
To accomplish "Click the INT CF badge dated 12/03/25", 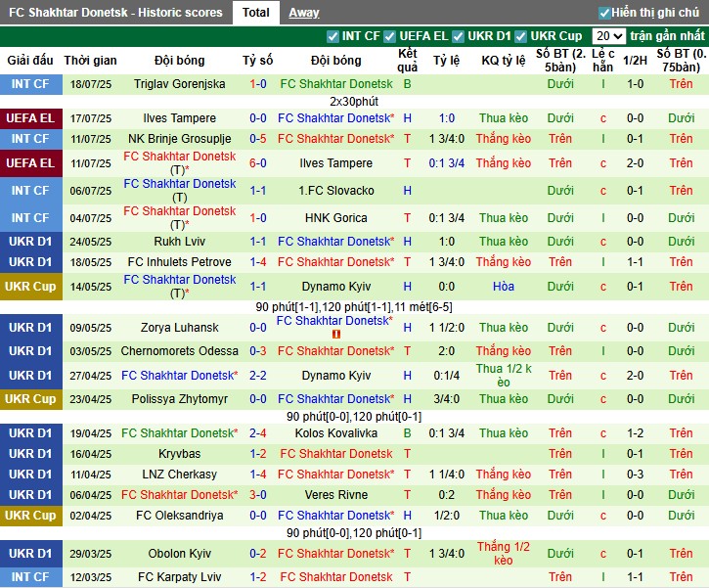I will click(29, 577).
